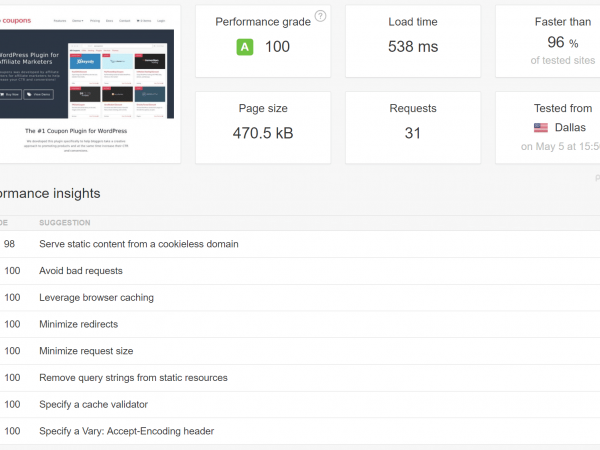This screenshot has width=600, height=450.
Task: Click the Performance insights section heading
Action: pyautogui.click(x=50, y=193)
